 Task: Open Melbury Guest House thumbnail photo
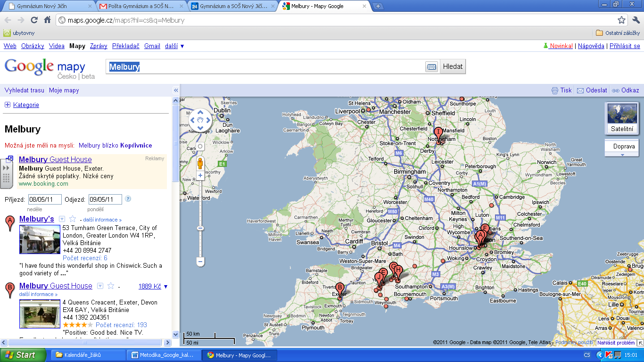pyautogui.click(x=40, y=314)
